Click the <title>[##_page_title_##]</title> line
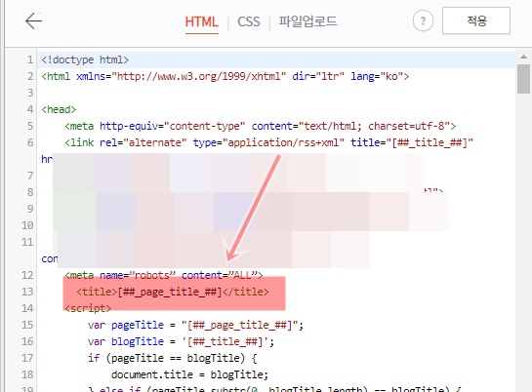Screen dimensions: 532x392 click(173, 292)
